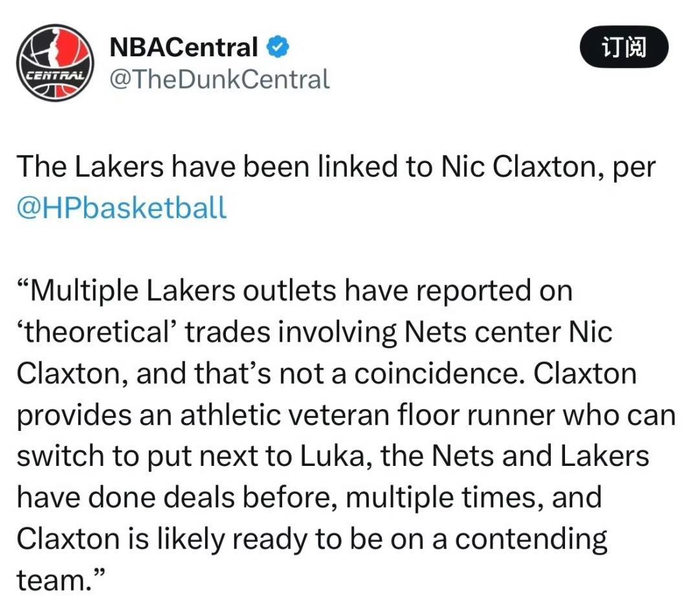Click the phrase "Nets center Nic"
The height and width of the screenshot is (616, 699).
click(x=508, y=332)
